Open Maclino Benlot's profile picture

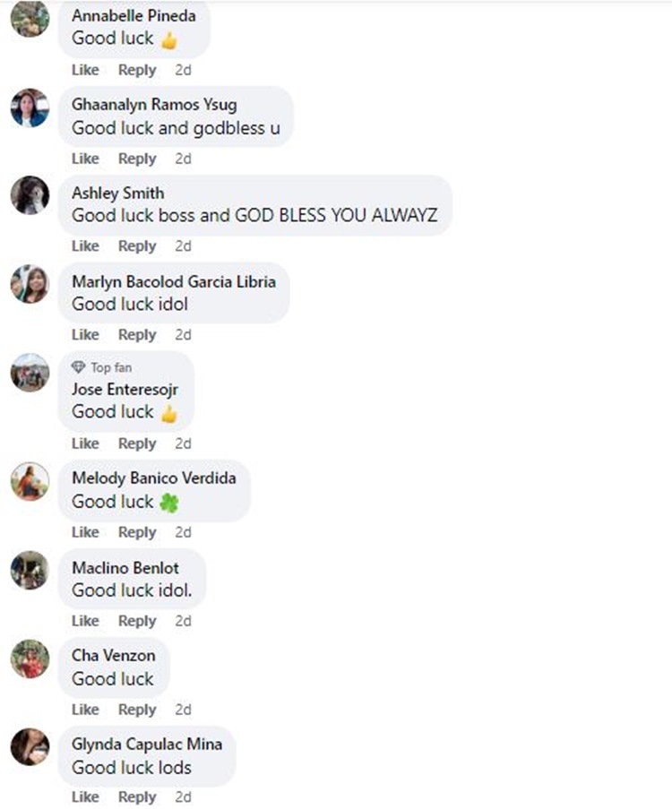[30, 570]
